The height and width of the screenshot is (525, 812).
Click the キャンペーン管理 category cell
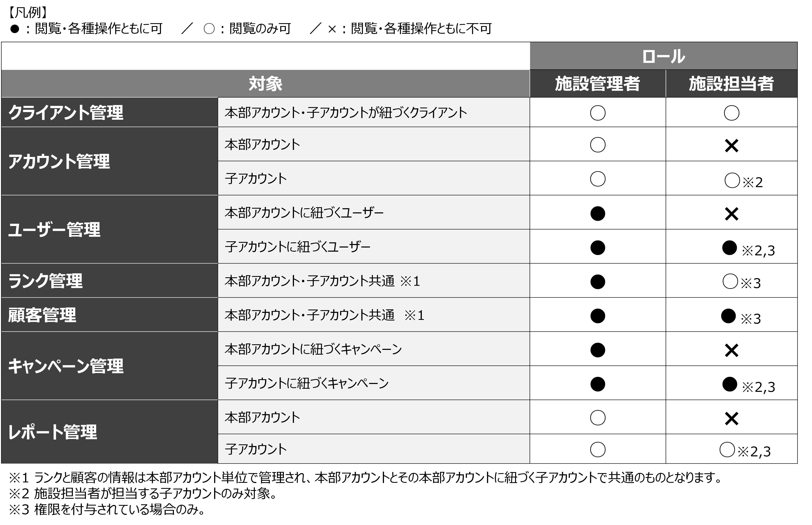click(109, 366)
